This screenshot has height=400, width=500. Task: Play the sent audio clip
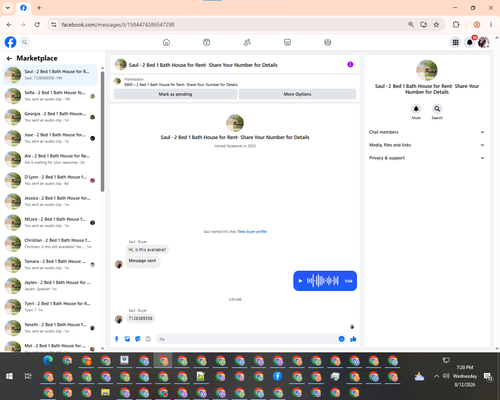pos(300,281)
